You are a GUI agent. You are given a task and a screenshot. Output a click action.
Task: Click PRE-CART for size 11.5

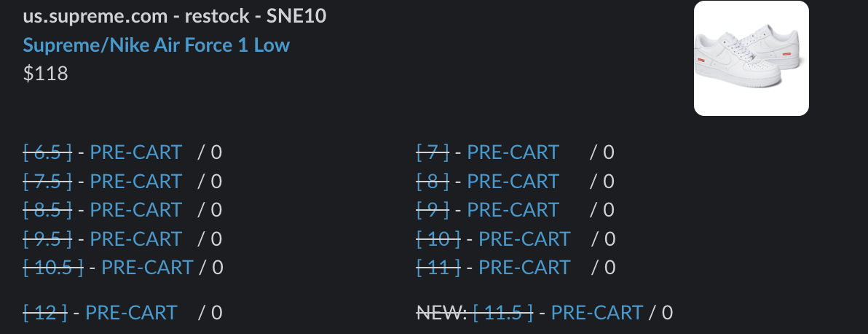(x=597, y=312)
